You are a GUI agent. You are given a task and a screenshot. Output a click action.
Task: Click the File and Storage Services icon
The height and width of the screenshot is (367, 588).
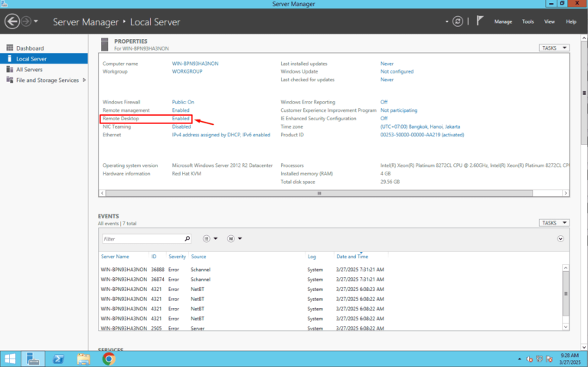click(10, 80)
